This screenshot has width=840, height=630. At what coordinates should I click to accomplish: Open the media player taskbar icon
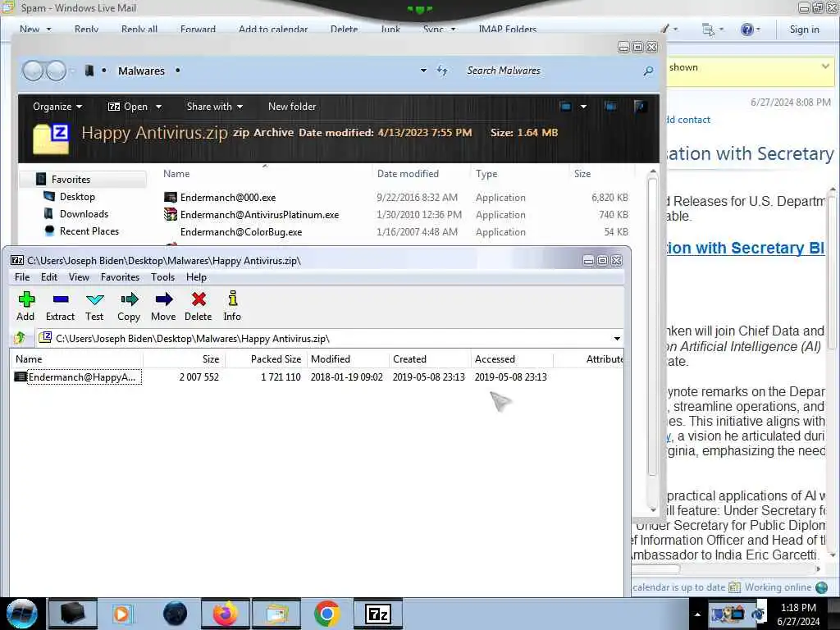coord(122,614)
